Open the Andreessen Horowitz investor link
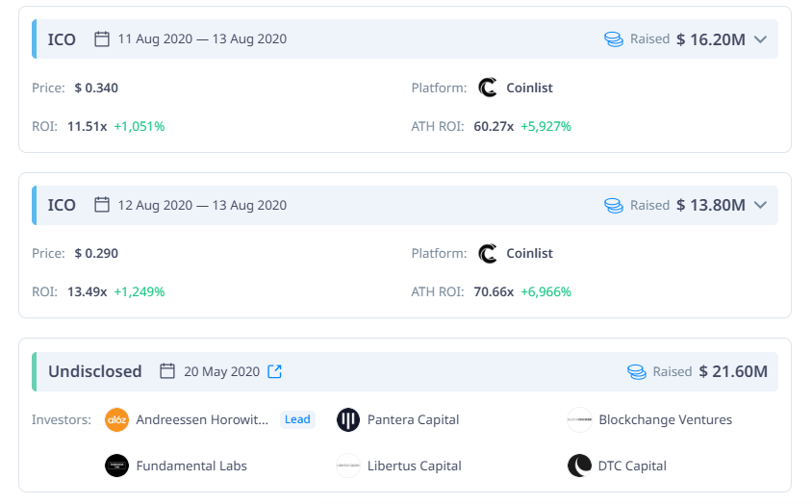Image resolution: width=812 pixels, height=504 pixels. 202,419
